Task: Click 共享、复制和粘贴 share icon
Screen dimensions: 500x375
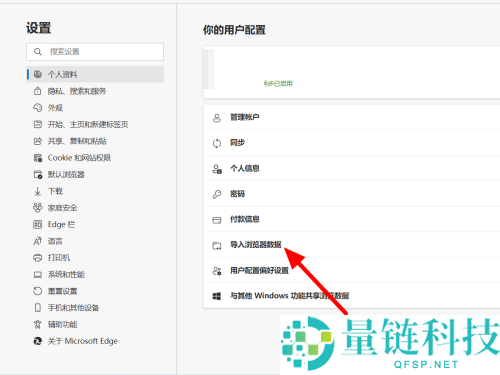Action: 38,141
